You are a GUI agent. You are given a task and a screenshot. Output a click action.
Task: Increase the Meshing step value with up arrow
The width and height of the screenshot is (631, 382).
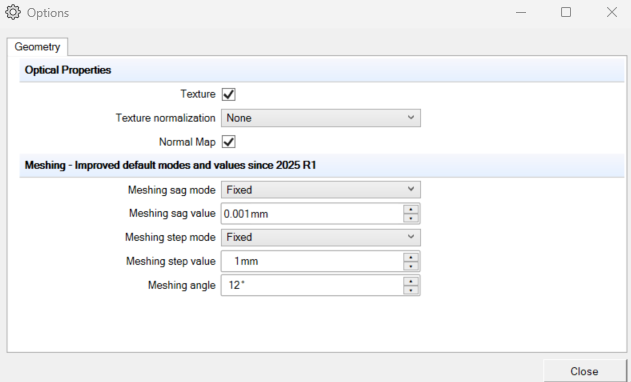(411, 257)
